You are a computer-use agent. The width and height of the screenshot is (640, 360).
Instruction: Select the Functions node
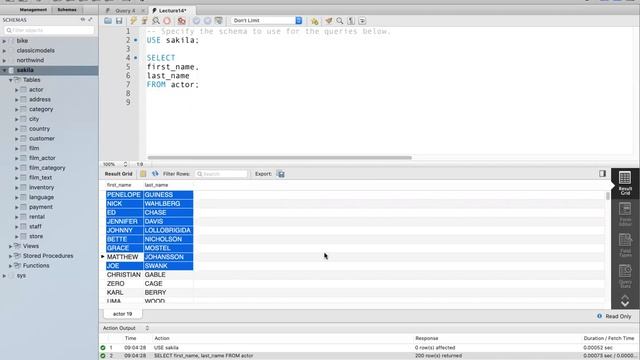[x=36, y=266]
